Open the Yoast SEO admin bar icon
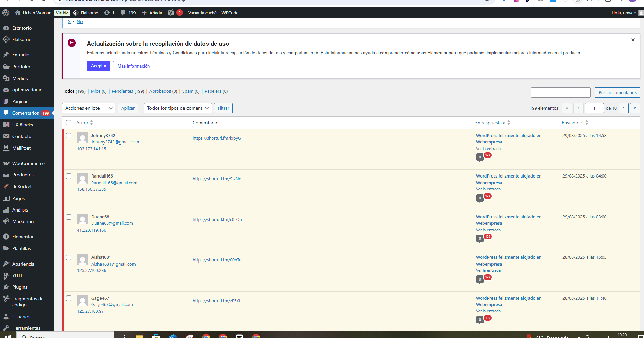The height and width of the screenshot is (338, 644). pos(171,13)
